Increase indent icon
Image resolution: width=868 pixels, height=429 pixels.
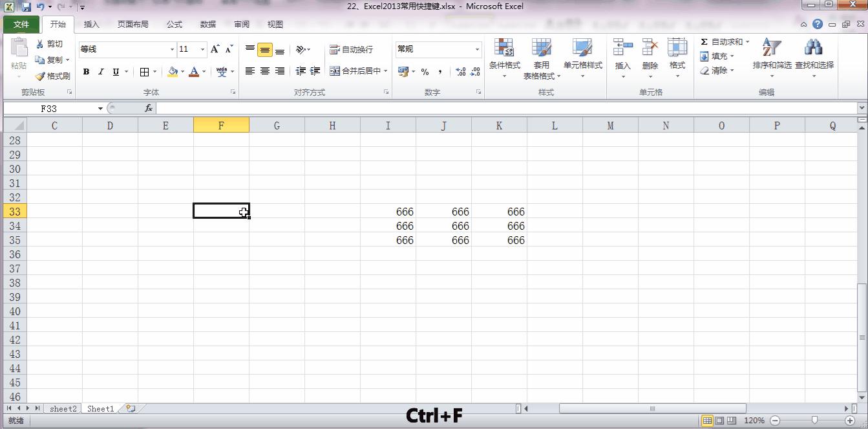[x=315, y=71]
